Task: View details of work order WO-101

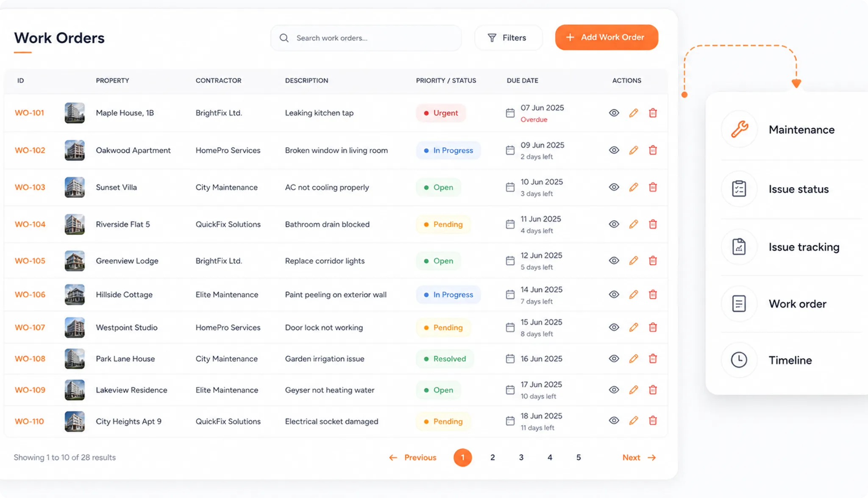Action: click(x=614, y=113)
